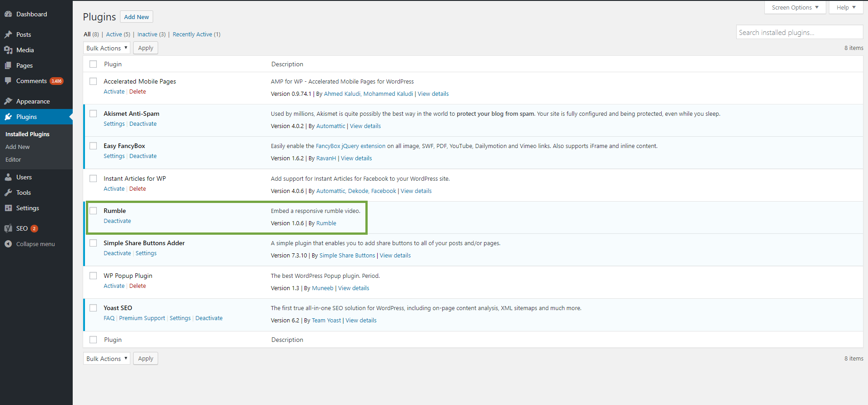Deactivate the Rumble plugin
Viewport: 868px width, 405px height.
(x=117, y=221)
